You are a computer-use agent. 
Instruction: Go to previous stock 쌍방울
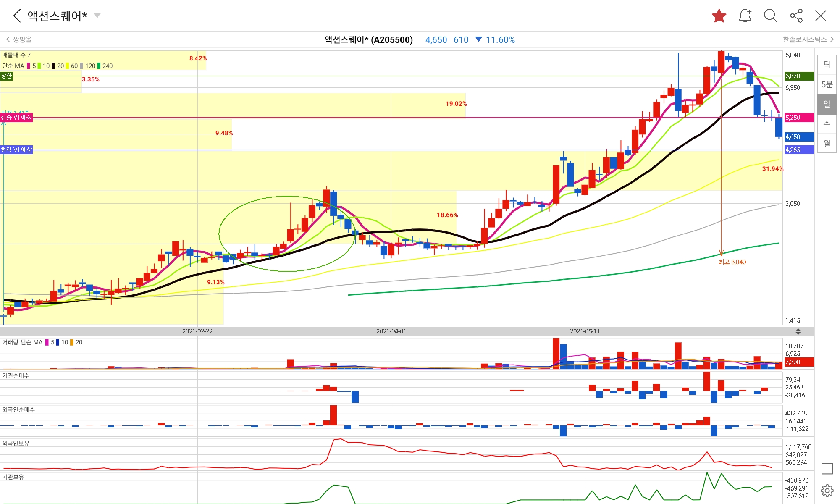pyautogui.click(x=19, y=39)
